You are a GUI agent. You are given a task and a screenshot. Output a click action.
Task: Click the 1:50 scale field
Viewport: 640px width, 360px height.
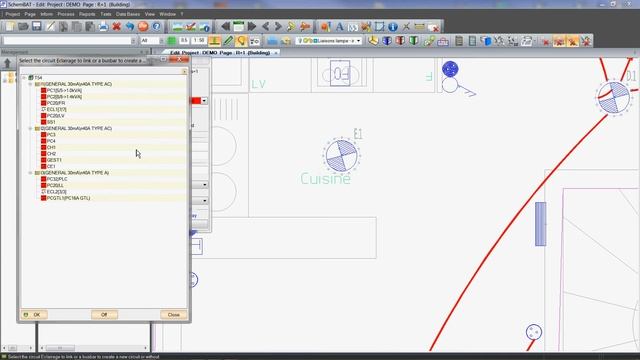199,41
